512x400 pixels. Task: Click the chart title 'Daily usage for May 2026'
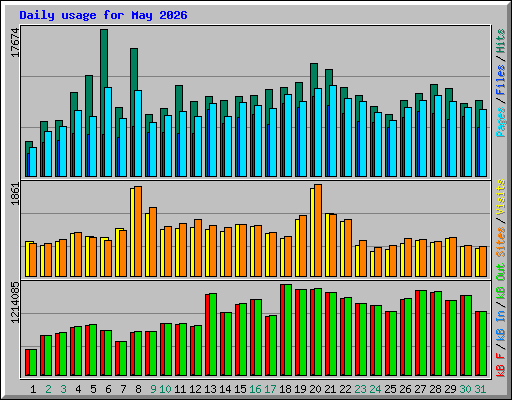[x=103, y=15]
